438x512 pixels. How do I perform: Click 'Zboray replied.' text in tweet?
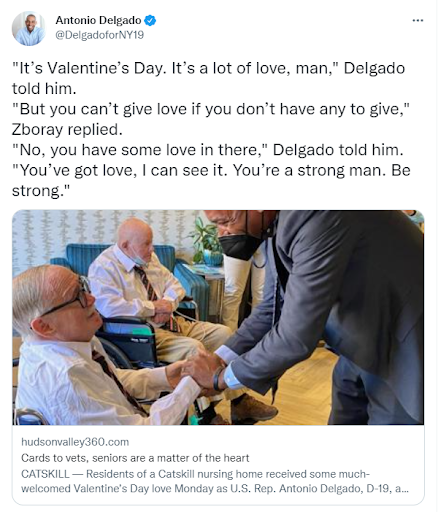67,130
